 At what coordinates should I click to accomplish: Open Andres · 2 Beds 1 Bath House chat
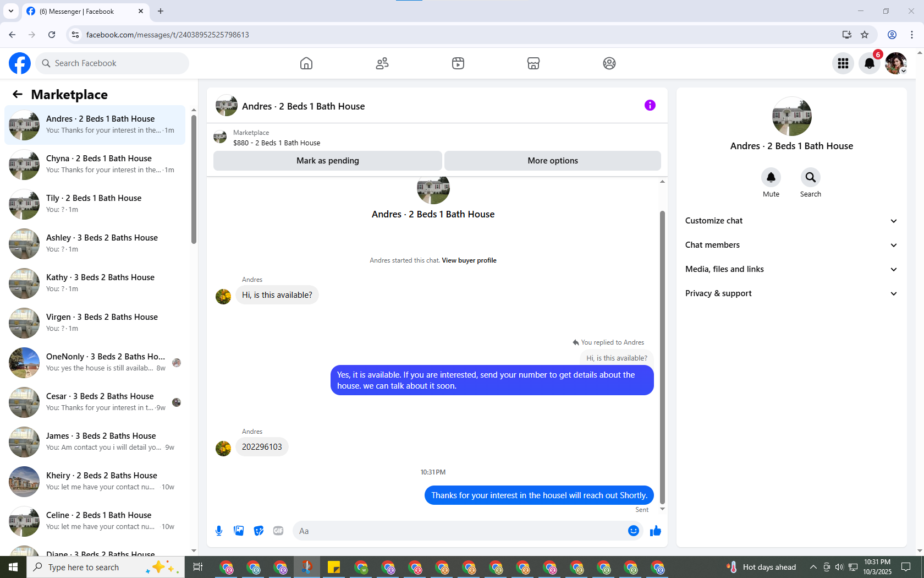95,125
